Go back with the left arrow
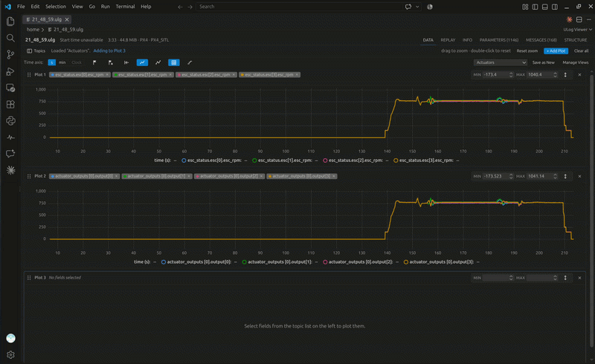595x364 pixels. tap(180, 7)
